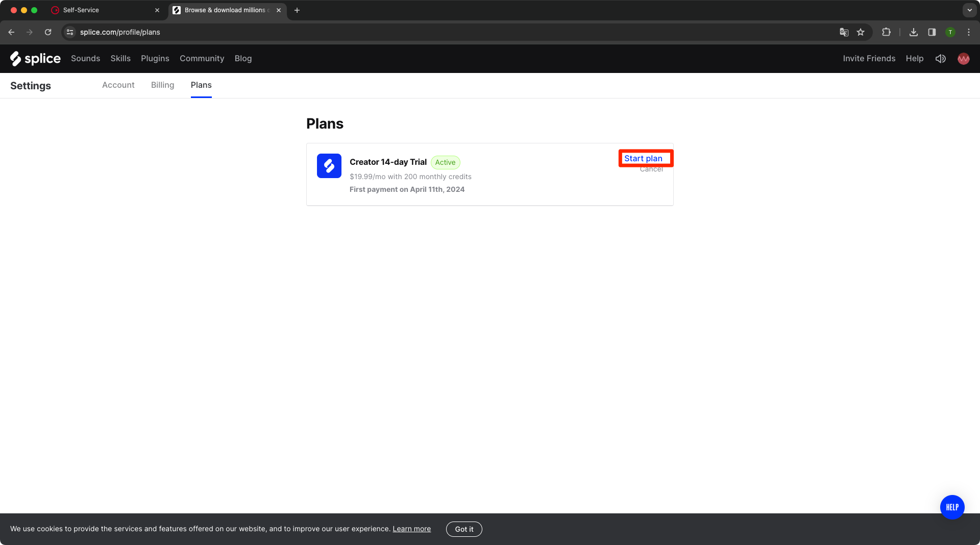Click Start plan
This screenshot has height=545, width=980.
[643, 159]
